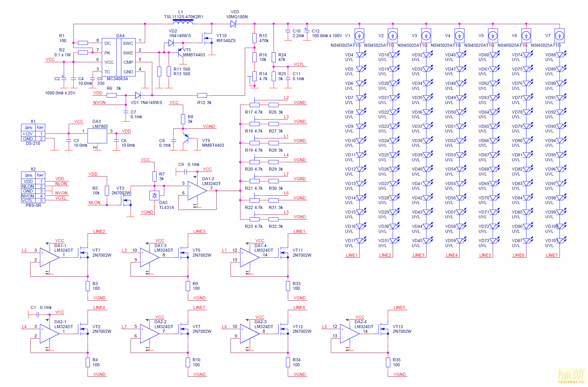Screen dimensions: 588x387
Task: Select the MC34063A label
Action: [117, 79]
